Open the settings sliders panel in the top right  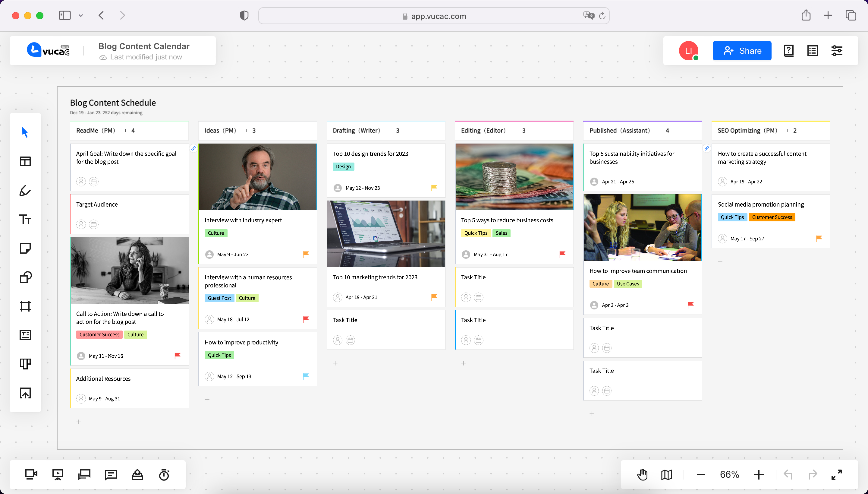[x=837, y=51]
